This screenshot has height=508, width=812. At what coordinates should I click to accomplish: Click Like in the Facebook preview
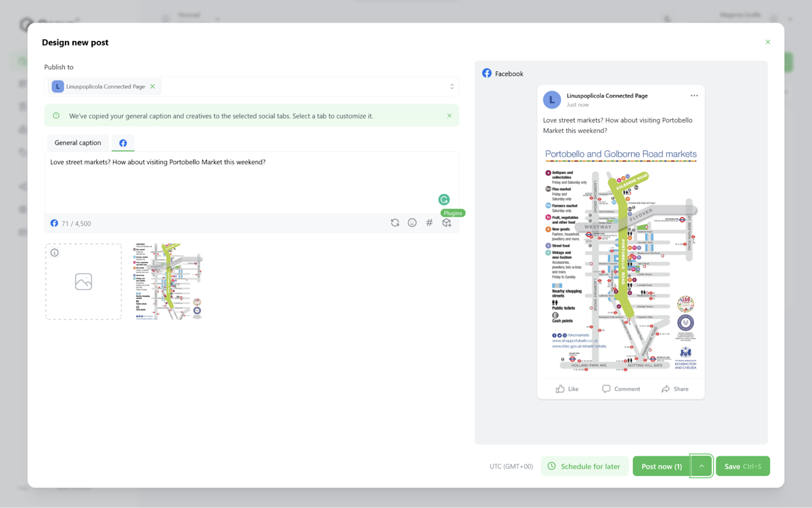click(x=567, y=389)
